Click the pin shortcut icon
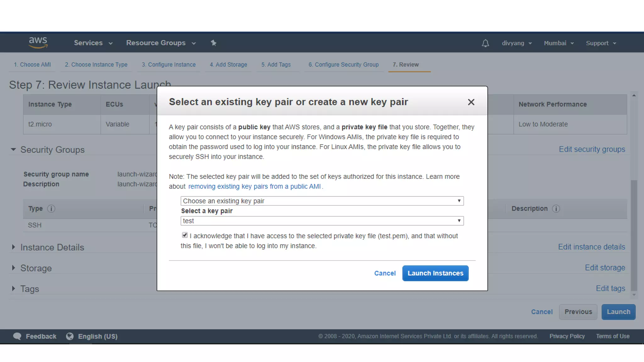The width and height of the screenshot is (644, 362). (214, 43)
